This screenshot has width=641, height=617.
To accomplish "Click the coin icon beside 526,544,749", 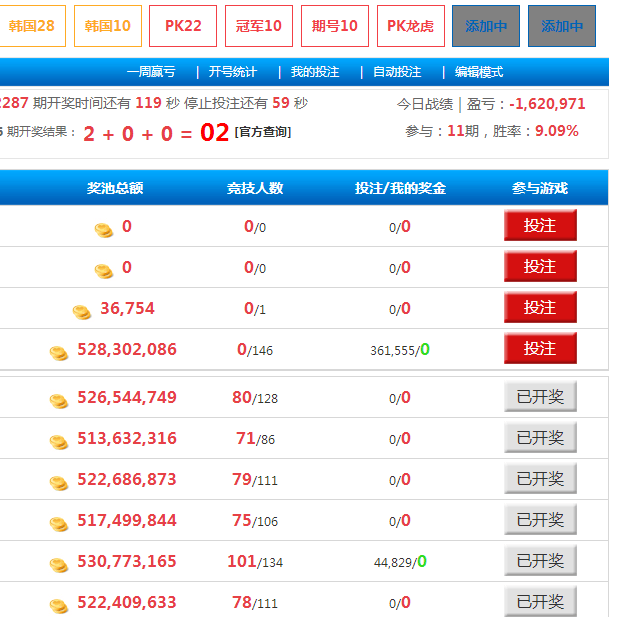I will point(59,401).
